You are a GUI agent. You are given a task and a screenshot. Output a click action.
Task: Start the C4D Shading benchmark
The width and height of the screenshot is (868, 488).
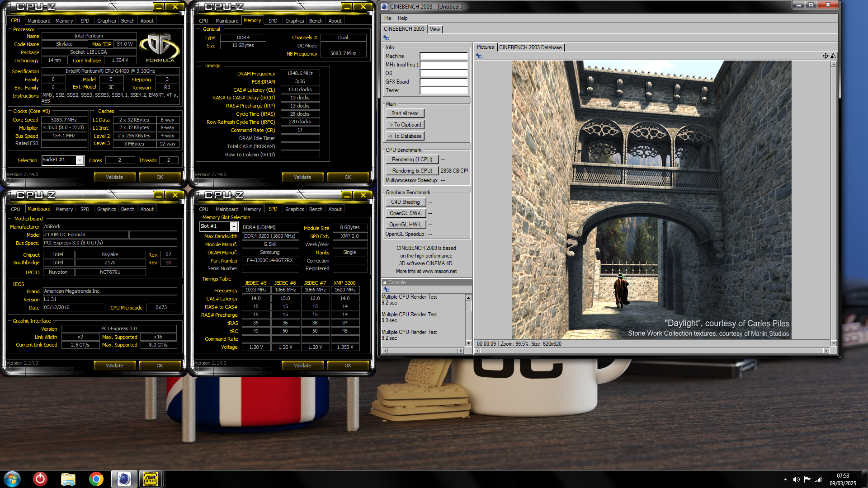(405, 202)
